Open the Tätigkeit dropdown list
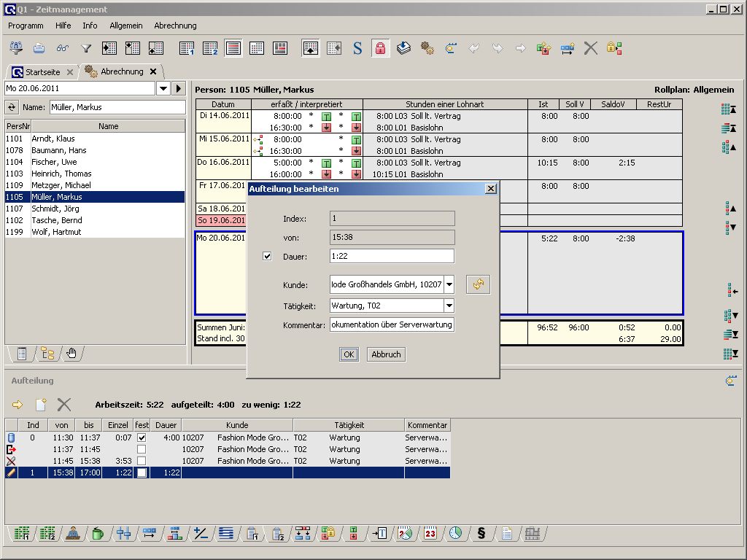The width and height of the screenshot is (747, 560). [449, 306]
